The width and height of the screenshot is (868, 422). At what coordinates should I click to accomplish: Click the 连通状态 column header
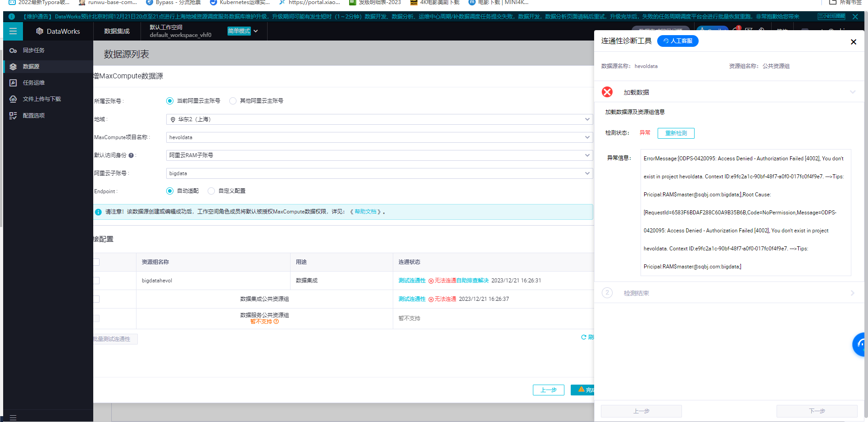(x=409, y=262)
